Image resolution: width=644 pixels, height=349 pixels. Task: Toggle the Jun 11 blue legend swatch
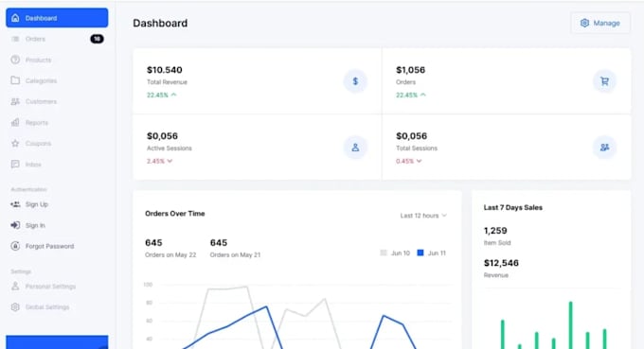420,253
